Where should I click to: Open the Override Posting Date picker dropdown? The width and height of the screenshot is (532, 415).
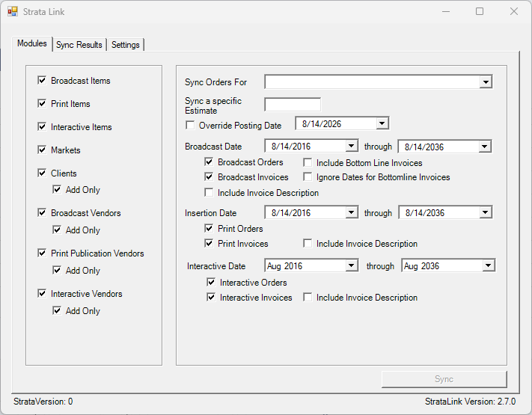click(x=382, y=123)
